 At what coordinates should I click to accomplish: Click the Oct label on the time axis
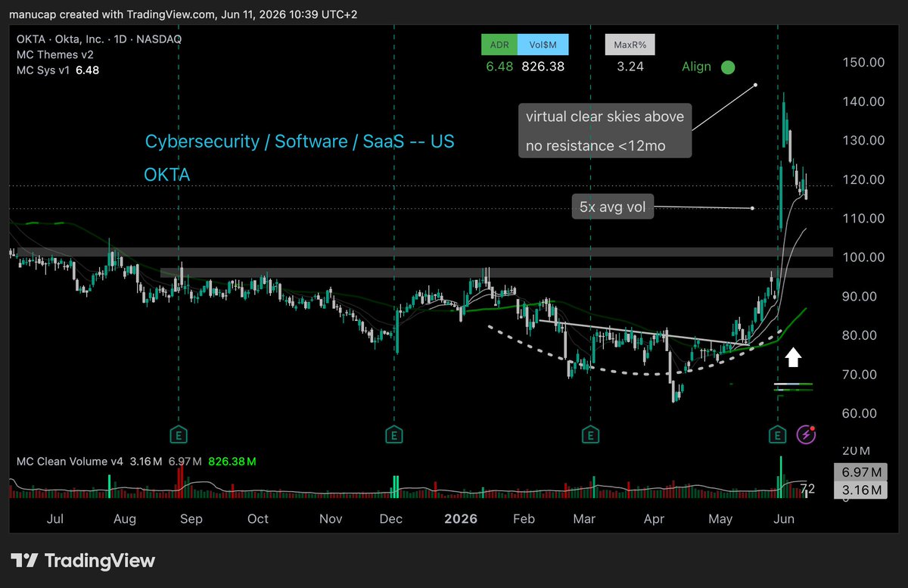[258, 518]
